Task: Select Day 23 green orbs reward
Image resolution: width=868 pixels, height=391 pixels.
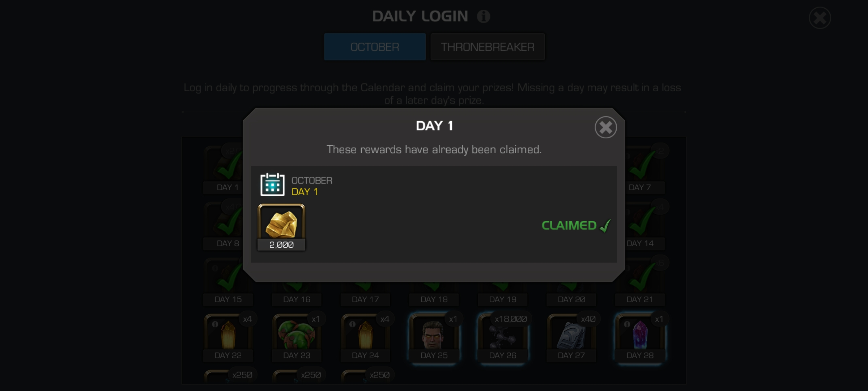Action: tap(297, 337)
